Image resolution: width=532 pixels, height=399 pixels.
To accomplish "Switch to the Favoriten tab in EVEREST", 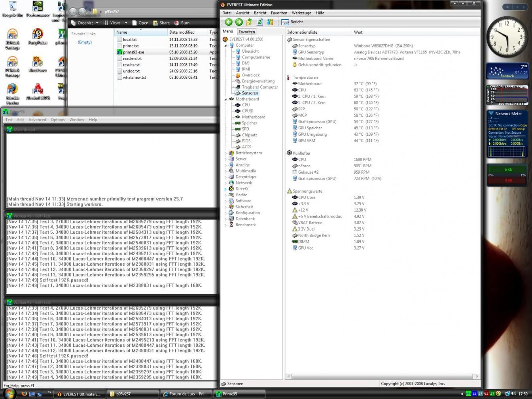I will click(247, 32).
